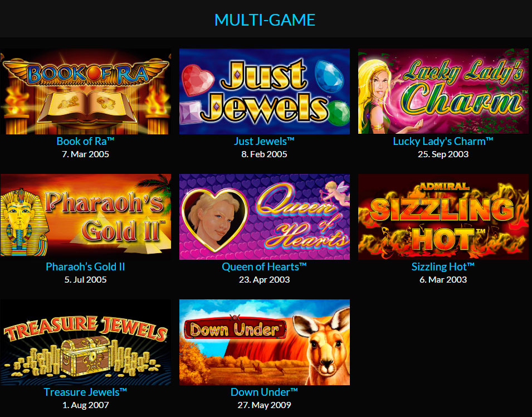Click the Pharaoh's Gold II title link
This screenshot has width=532, height=417.
(x=85, y=267)
